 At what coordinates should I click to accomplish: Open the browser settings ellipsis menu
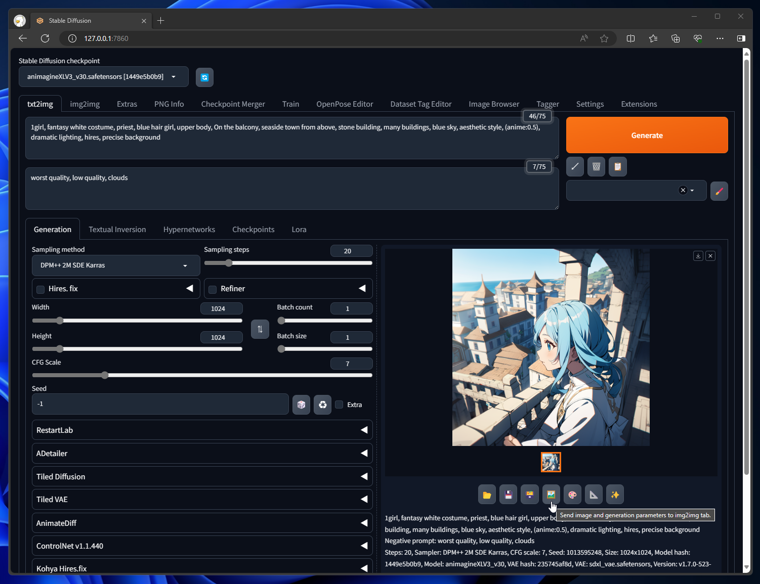[x=720, y=39]
